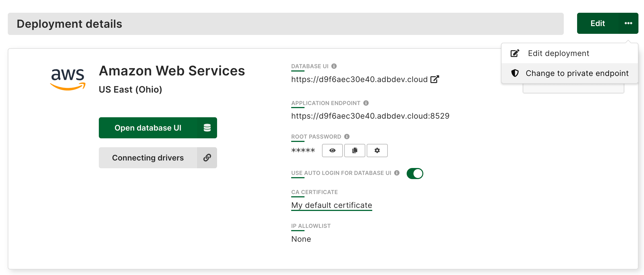
Task: Click the Connecting drivers button
Action: coord(158,158)
